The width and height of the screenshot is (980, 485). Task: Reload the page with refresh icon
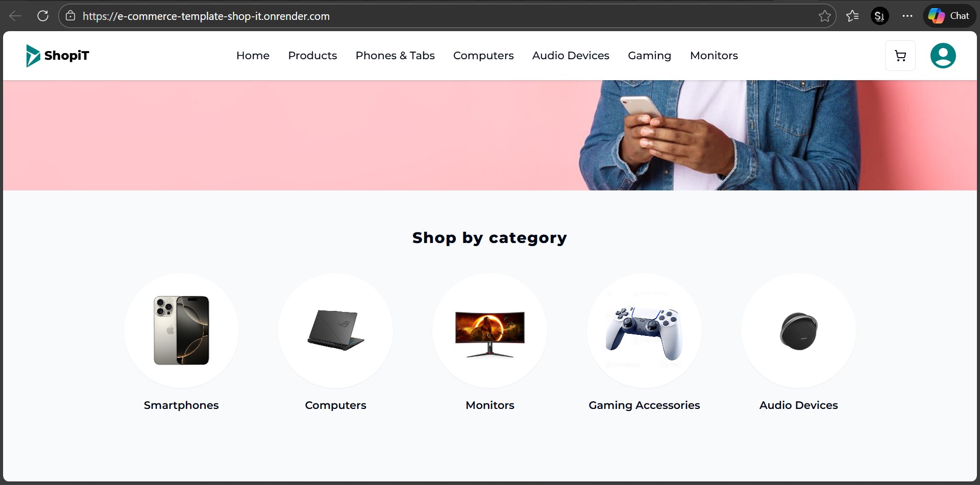43,16
